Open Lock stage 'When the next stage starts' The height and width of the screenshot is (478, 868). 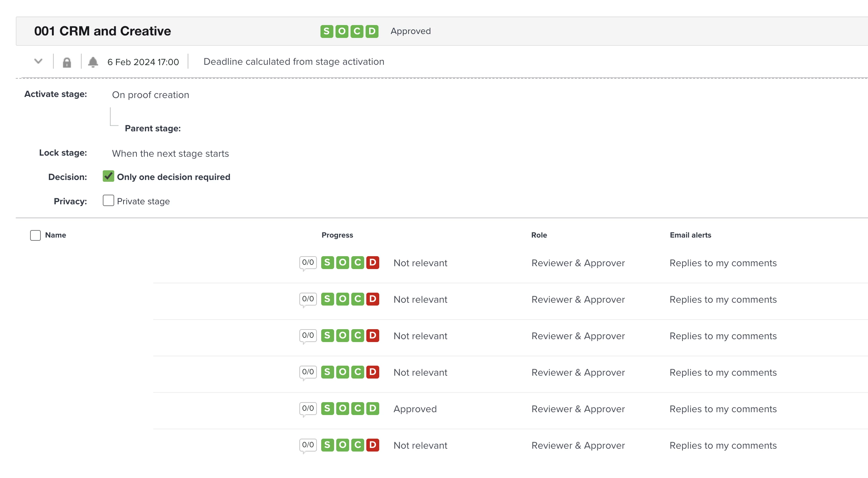point(170,153)
